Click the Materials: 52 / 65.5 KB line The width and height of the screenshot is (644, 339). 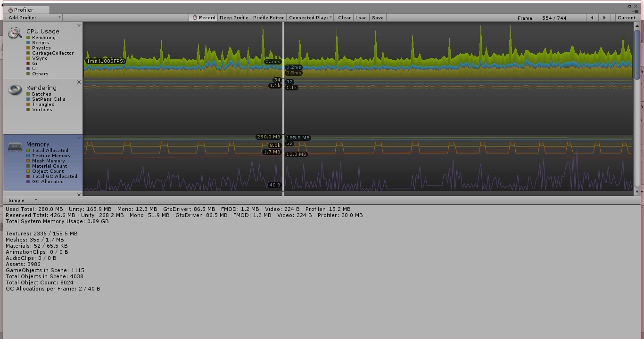[x=36, y=246]
